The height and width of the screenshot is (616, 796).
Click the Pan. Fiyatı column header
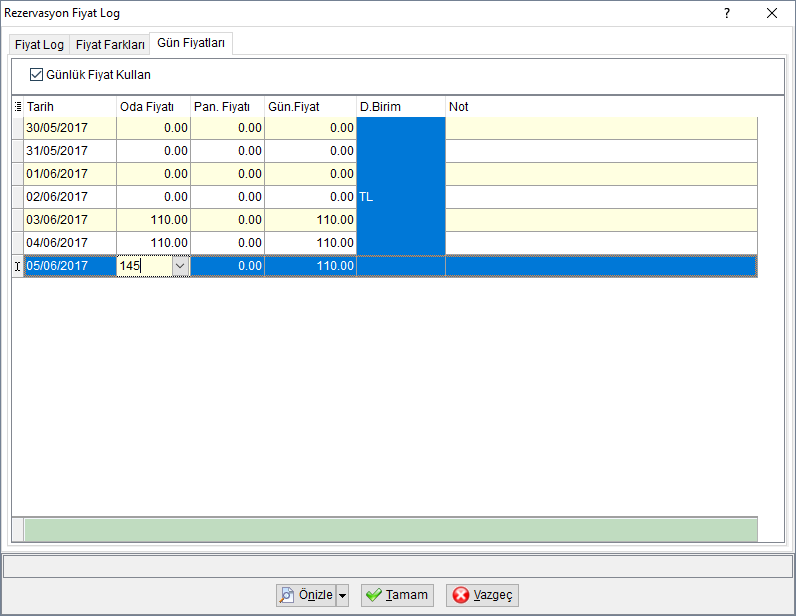[227, 107]
